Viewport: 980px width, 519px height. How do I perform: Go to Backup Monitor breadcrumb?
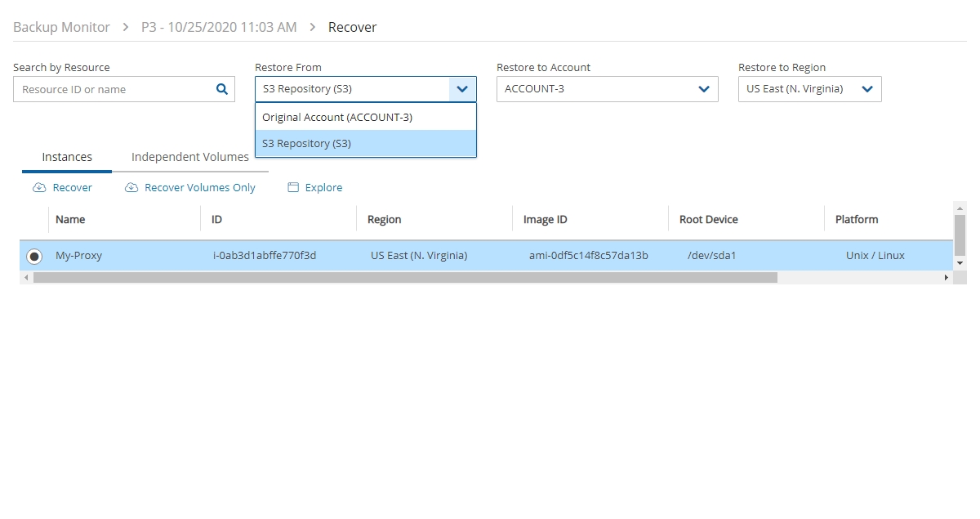coord(61,27)
